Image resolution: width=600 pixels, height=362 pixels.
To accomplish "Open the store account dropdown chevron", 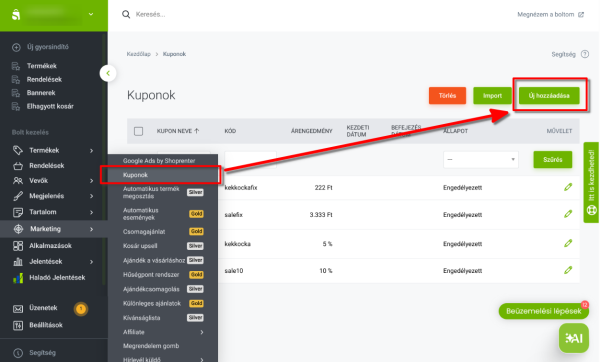I will (91, 14).
